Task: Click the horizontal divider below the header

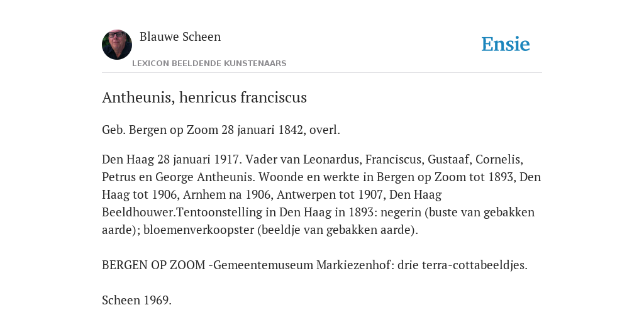Action: [322, 73]
